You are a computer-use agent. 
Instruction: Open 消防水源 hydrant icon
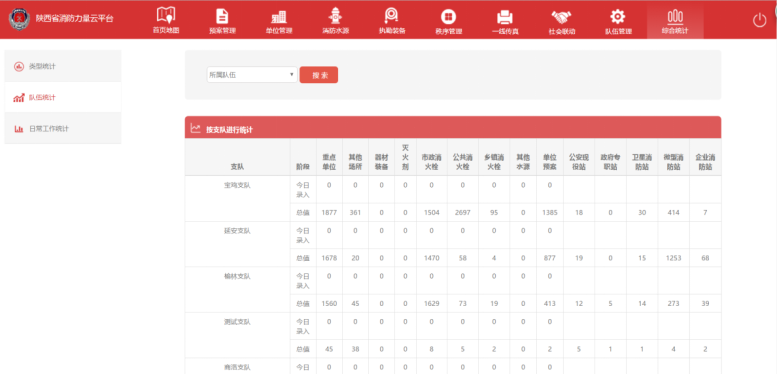coord(335,16)
